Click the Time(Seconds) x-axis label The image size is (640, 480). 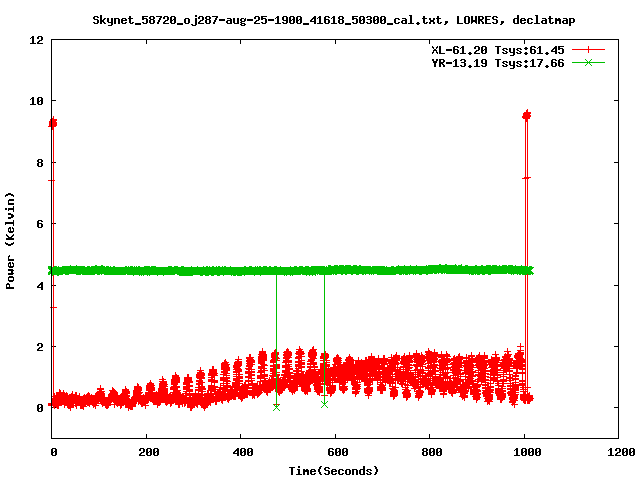coord(333,471)
